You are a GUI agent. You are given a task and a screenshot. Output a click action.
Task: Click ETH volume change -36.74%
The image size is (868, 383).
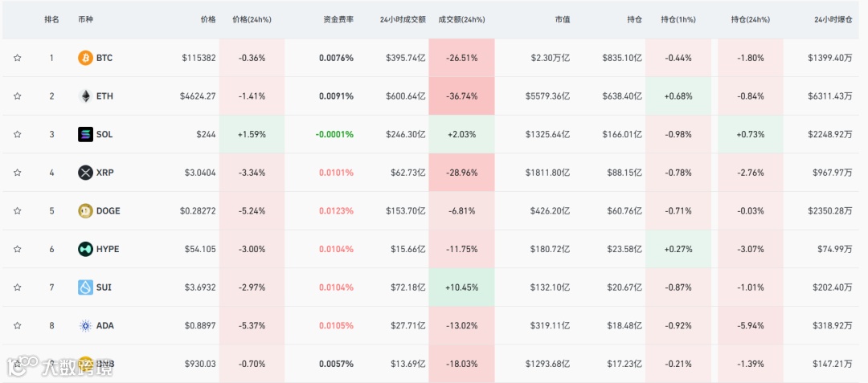(461, 96)
